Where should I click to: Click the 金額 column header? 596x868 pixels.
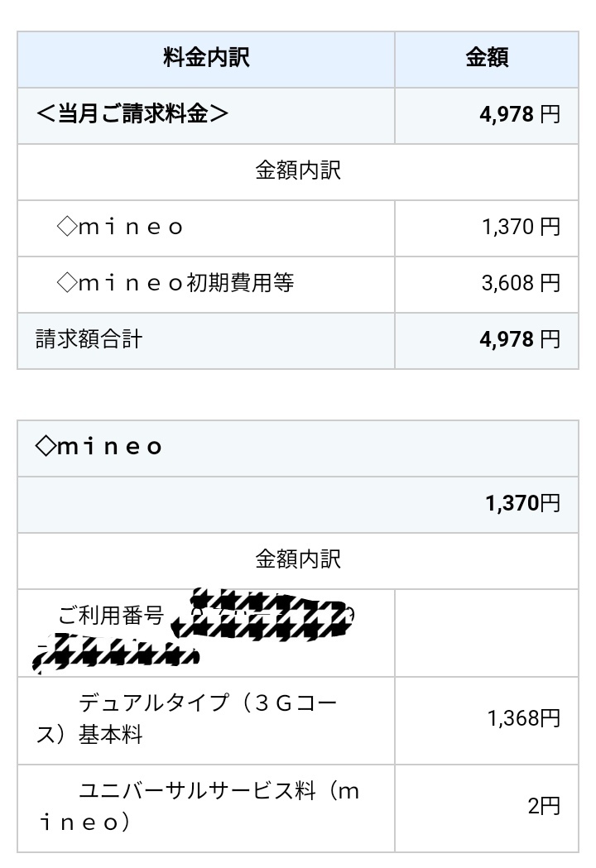(486, 59)
